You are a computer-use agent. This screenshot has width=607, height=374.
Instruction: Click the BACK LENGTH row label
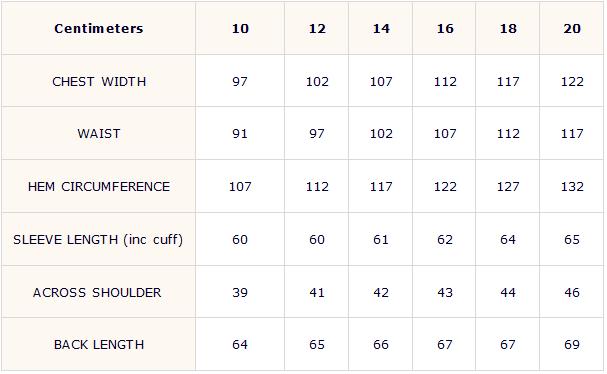tap(99, 345)
